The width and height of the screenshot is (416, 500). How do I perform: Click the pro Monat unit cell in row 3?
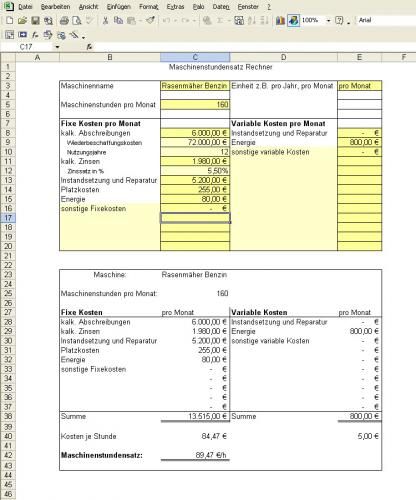pyautogui.click(x=359, y=86)
